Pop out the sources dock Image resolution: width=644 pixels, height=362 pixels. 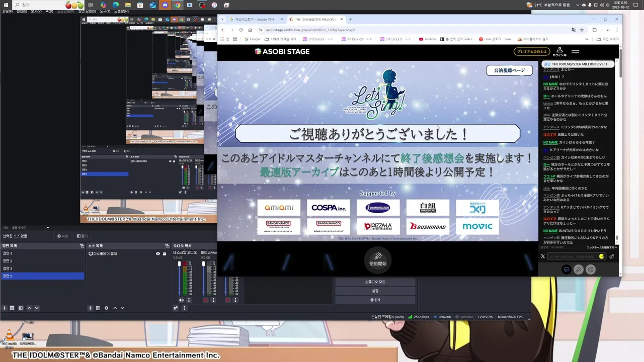[167, 246]
